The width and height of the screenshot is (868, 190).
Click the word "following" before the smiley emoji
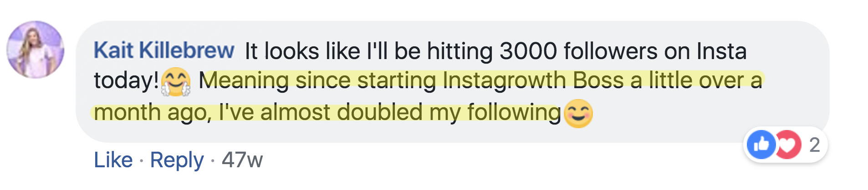click(514, 112)
